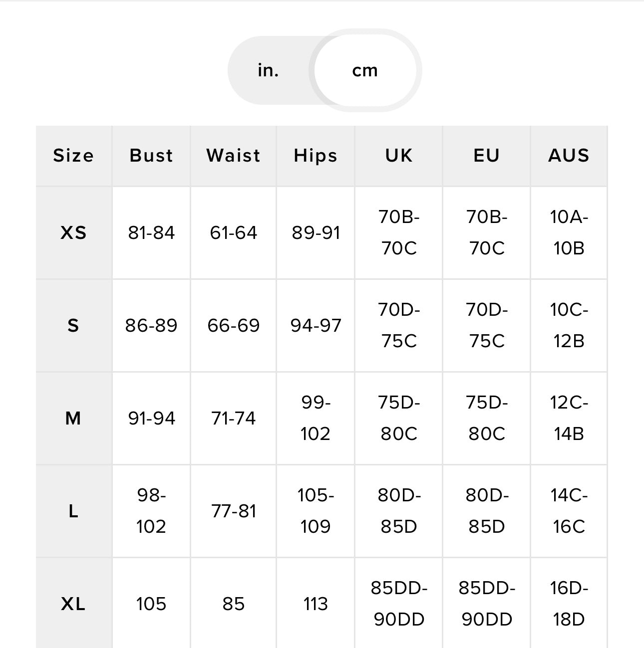The image size is (644, 648).
Task: Click the Waist column header
Action: click(233, 156)
